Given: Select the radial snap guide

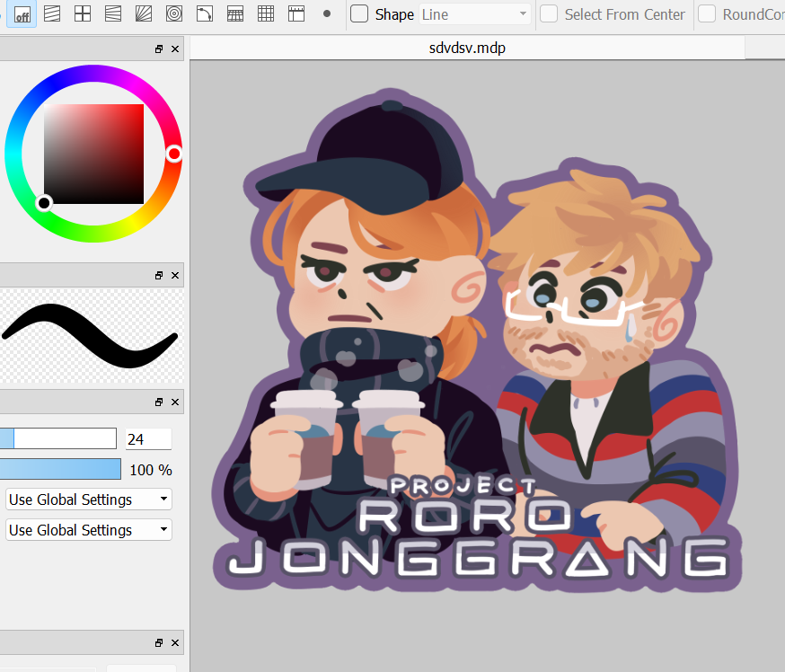Looking at the screenshot, I should coord(144,14).
